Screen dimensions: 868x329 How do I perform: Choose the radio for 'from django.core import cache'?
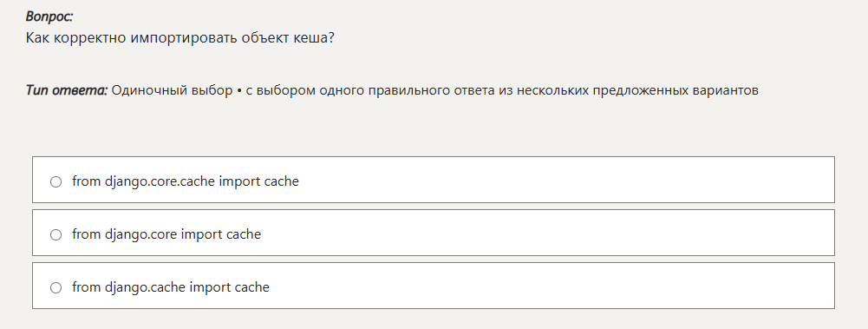point(55,235)
